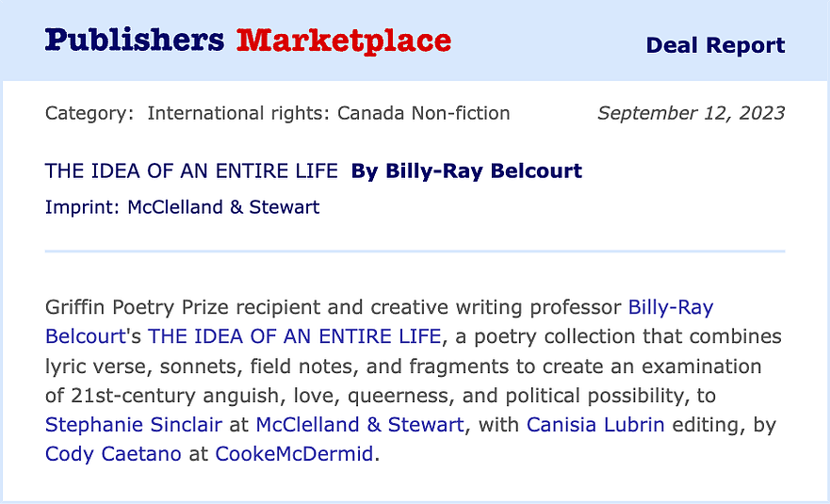Follow the Billy-Ray author link in paragraph
This screenshot has height=504, width=830.
671,307
